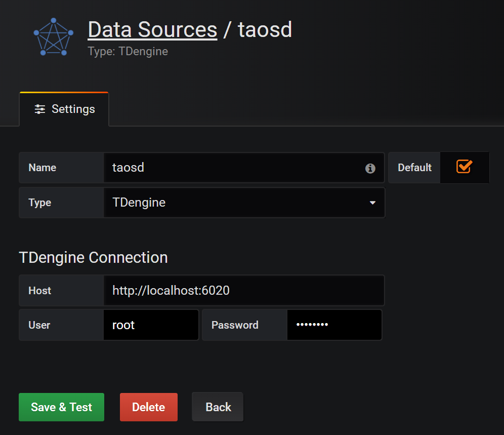Screen dimensions: 504x435
Task: Click the Password field label
Action: coord(235,325)
